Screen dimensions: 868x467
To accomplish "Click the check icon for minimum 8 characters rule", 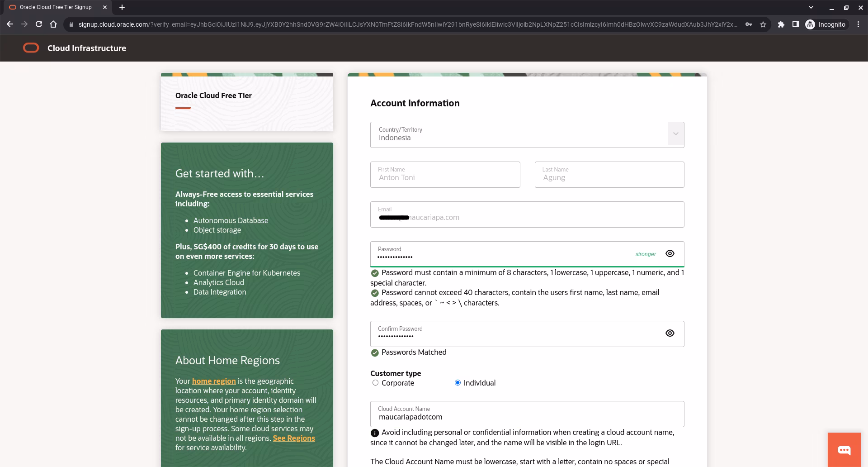I will pyautogui.click(x=375, y=273).
